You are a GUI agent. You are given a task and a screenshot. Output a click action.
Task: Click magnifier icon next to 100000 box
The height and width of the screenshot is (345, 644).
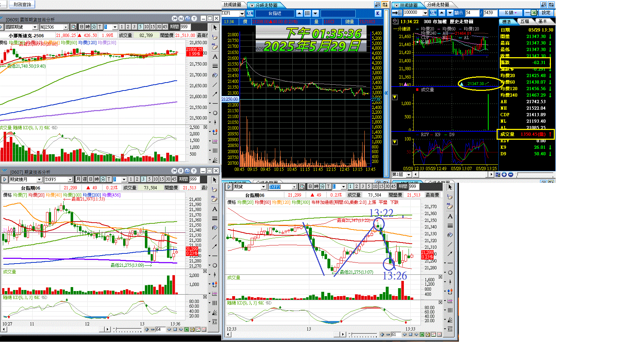[434, 13]
